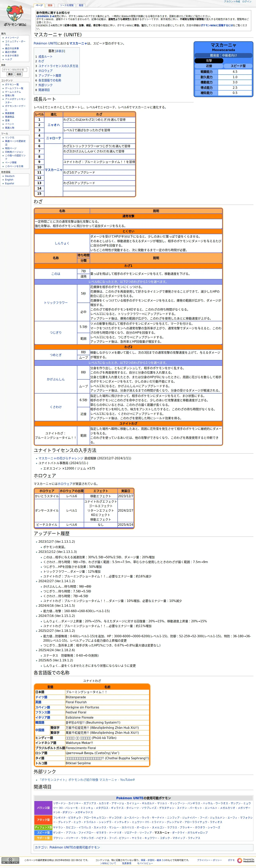Open このは move link
This screenshot has height=868, width=256.
[56, 274]
